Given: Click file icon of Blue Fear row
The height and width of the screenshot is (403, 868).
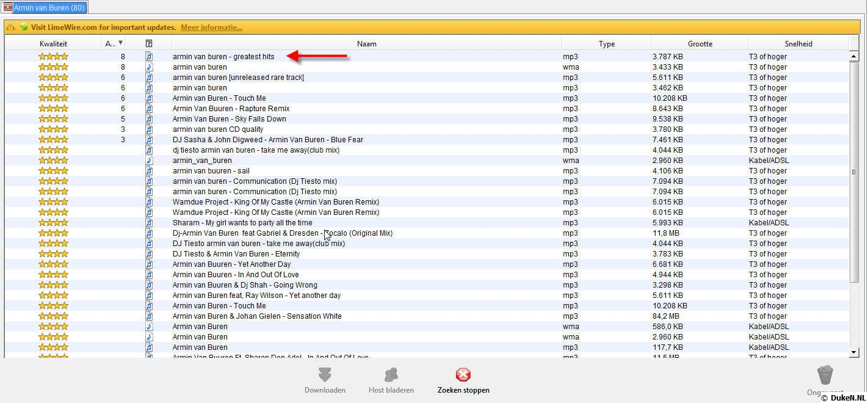Looking at the screenshot, I should pyautogui.click(x=149, y=139).
